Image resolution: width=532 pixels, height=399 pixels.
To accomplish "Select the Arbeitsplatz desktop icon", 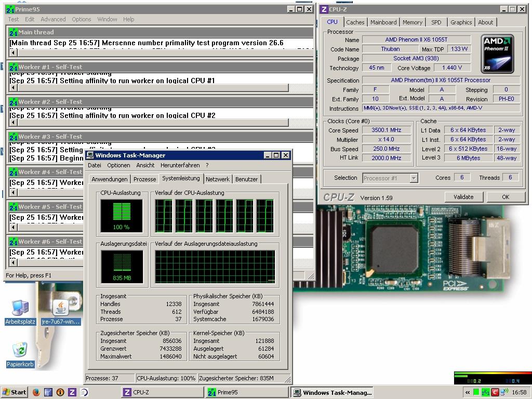I will point(20,312).
